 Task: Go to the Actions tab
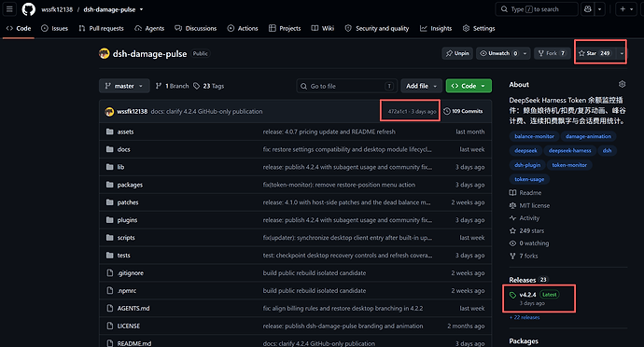tap(243, 28)
